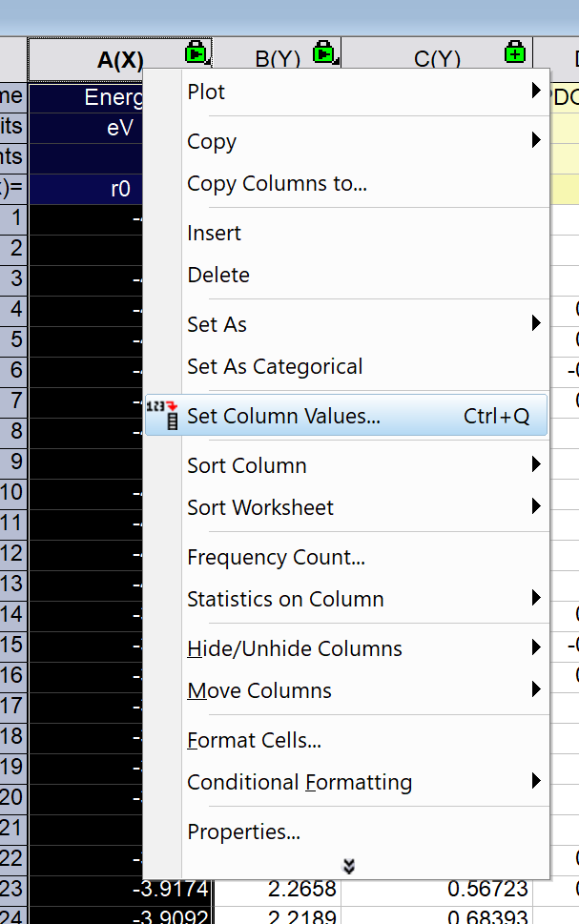579x924 pixels.
Task: Select Insert in the context menu
Action: click(x=214, y=233)
